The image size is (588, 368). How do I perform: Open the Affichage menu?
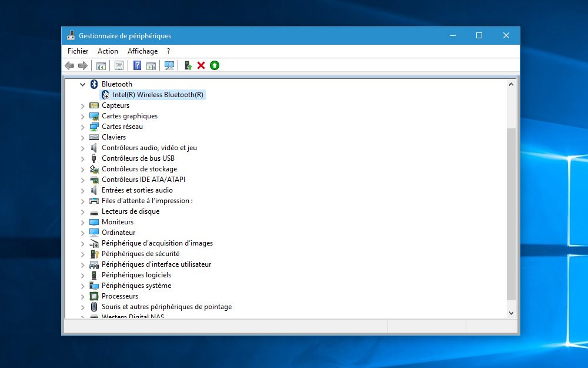(142, 51)
